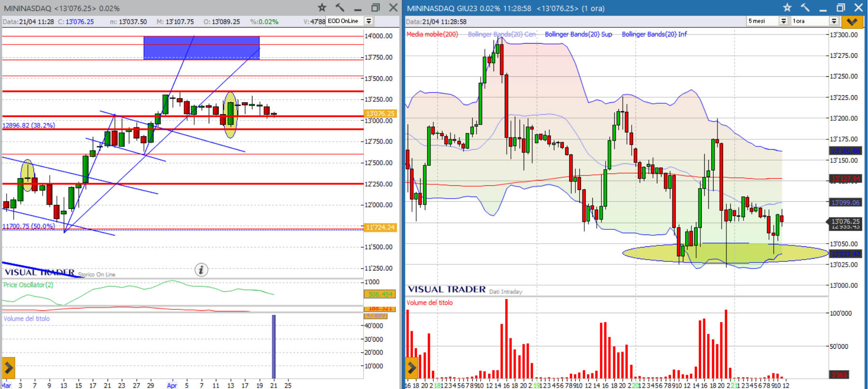Click Volume del titolo label in left chart
The width and height of the screenshot is (868, 389).
click(27, 318)
